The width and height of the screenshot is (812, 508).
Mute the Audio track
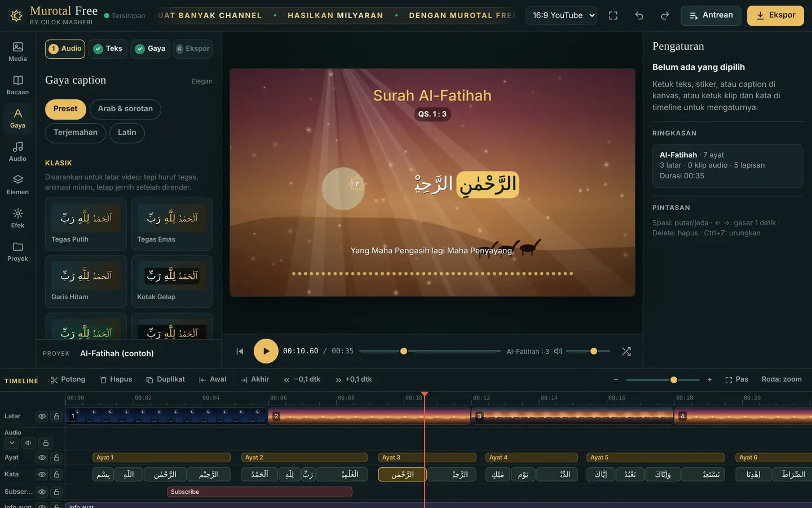(x=28, y=443)
